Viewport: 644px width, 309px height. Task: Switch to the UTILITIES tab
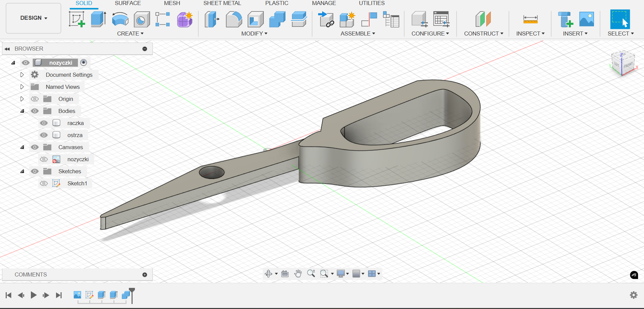pyautogui.click(x=372, y=3)
